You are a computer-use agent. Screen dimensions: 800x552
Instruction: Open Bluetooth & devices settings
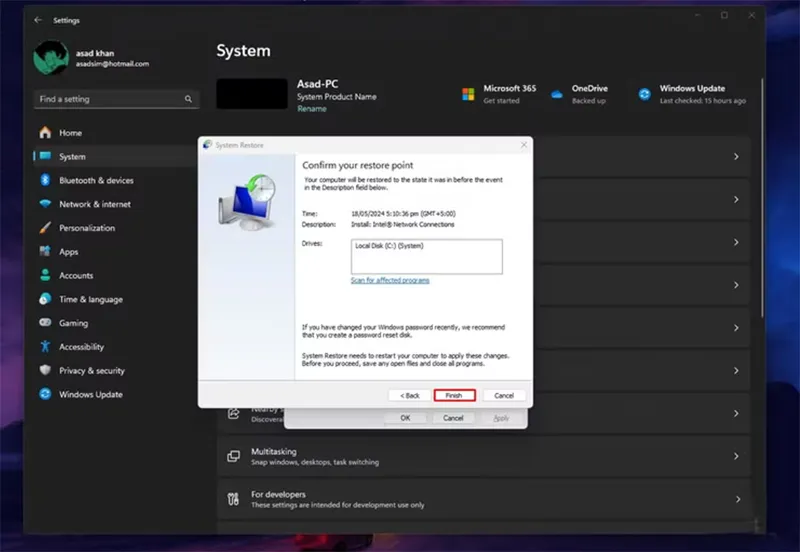[x=116, y=180]
